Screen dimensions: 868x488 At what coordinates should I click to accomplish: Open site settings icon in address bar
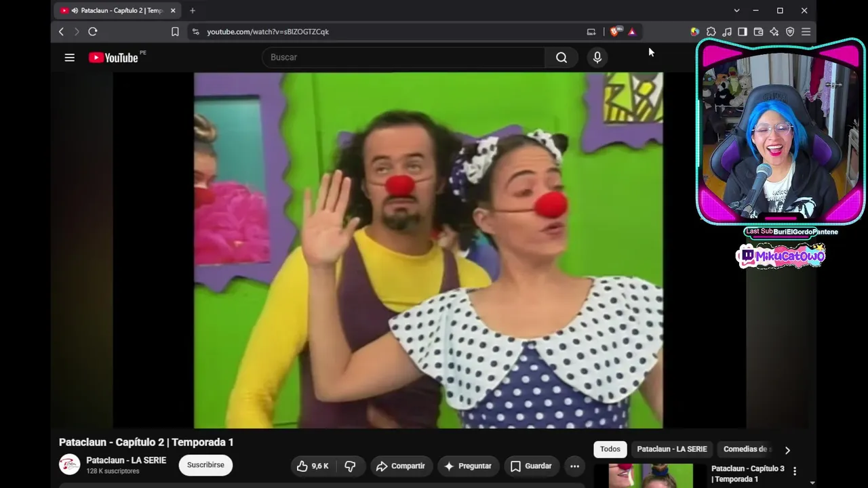pyautogui.click(x=196, y=32)
